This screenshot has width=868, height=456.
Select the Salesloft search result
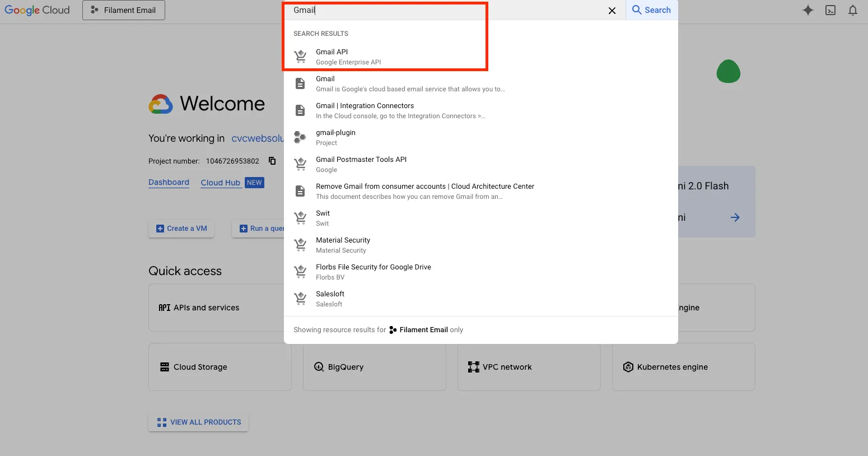[481, 299]
